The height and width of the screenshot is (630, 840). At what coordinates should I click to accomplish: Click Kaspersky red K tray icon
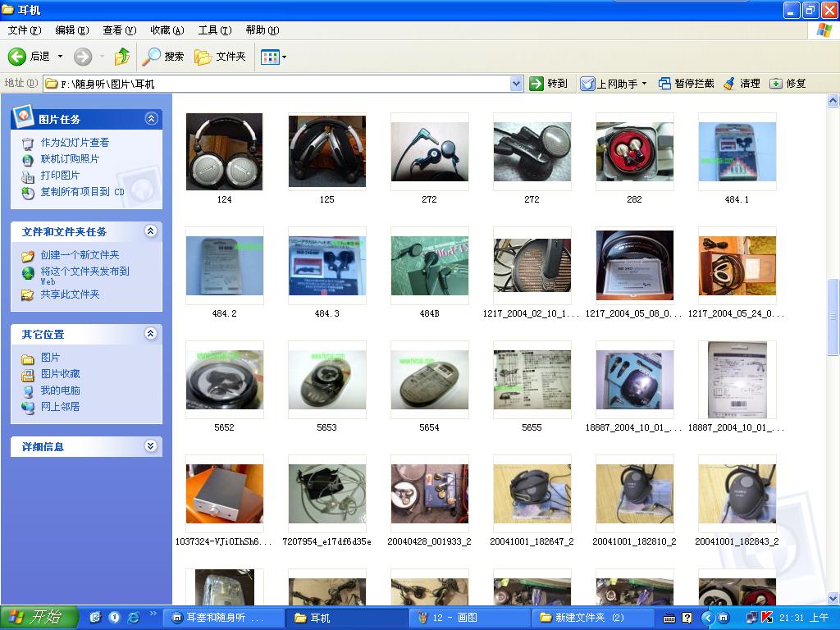(x=767, y=618)
